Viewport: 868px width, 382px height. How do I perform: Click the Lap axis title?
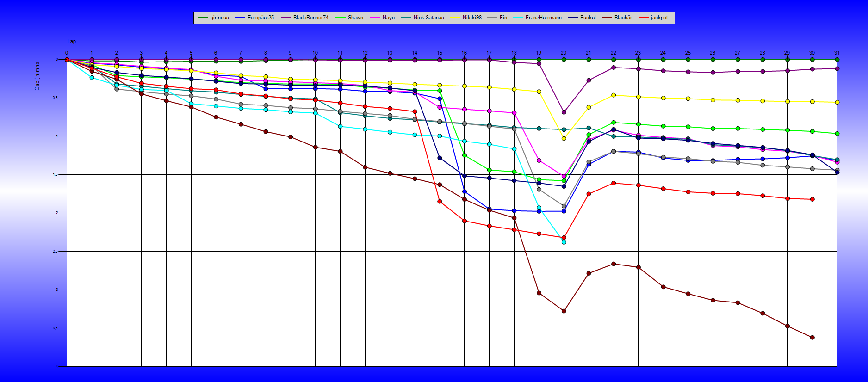pyautogui.click(x=72, y=42)
